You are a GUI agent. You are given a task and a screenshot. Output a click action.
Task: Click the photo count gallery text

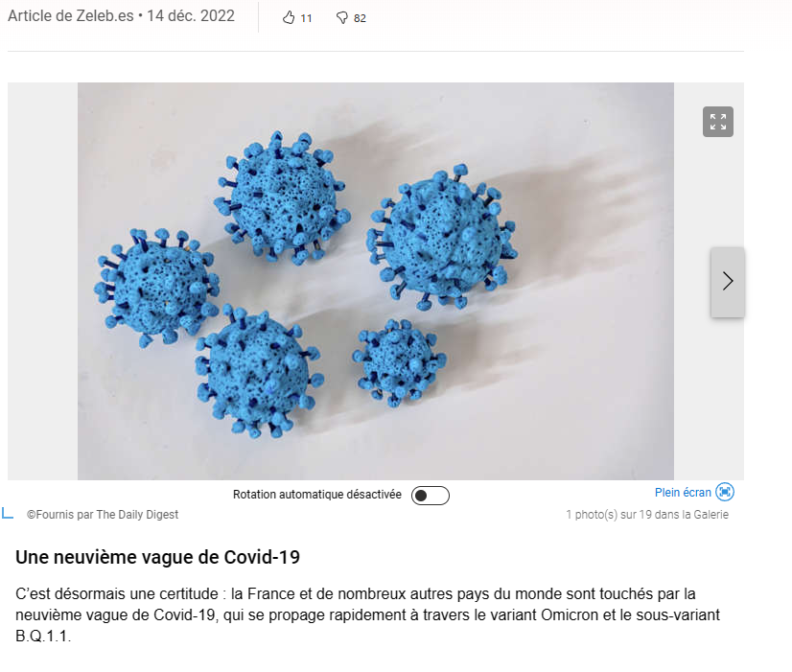(x=647, y=515)
